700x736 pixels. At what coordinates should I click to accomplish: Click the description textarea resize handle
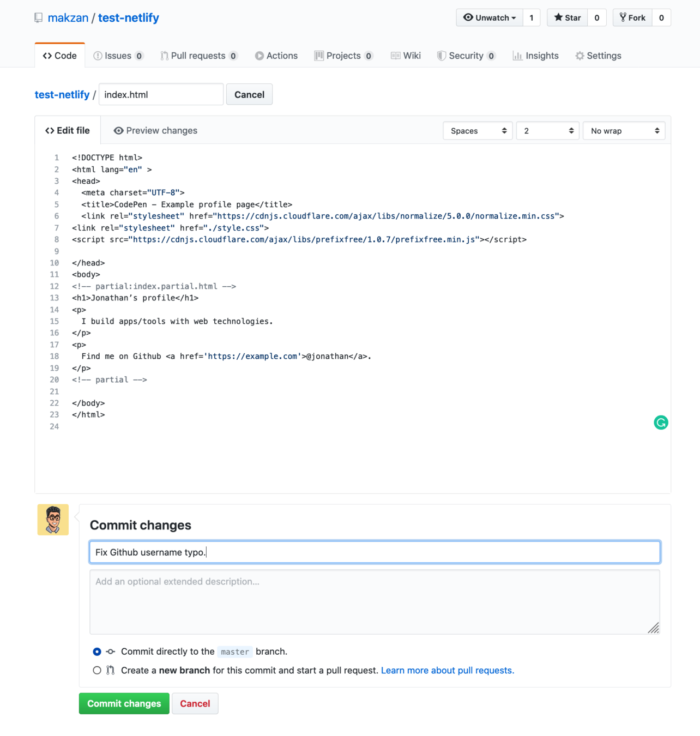[x=654, y=628]
